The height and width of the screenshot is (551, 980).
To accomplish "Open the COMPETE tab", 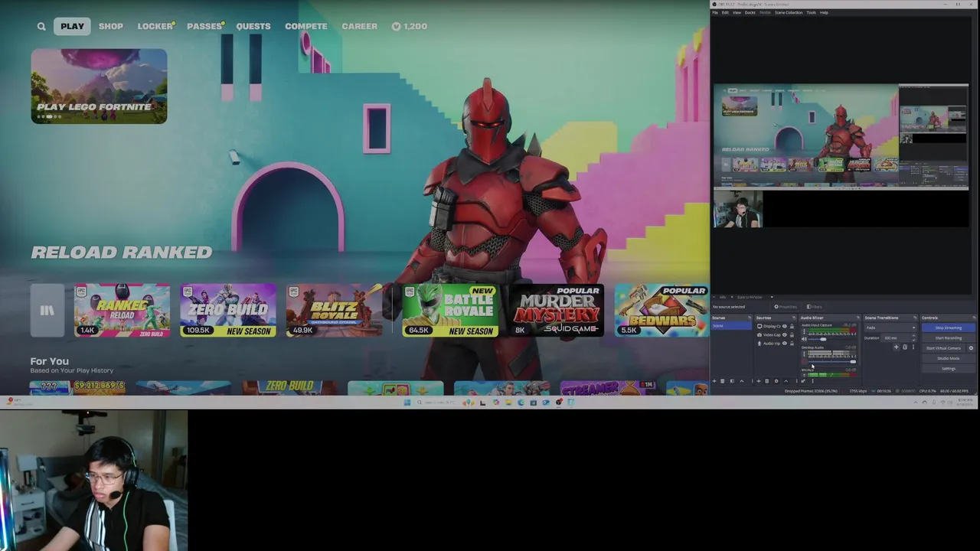I will click(x=305, y=26).
